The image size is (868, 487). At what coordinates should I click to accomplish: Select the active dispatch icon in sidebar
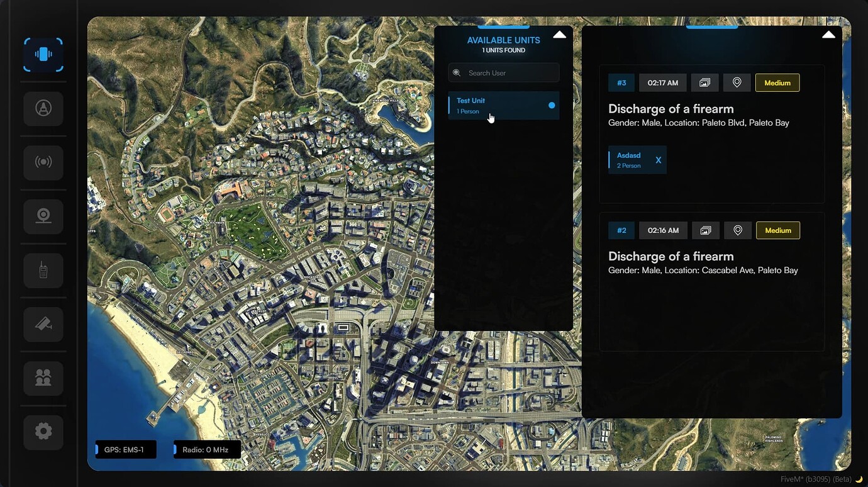point(43,54)
